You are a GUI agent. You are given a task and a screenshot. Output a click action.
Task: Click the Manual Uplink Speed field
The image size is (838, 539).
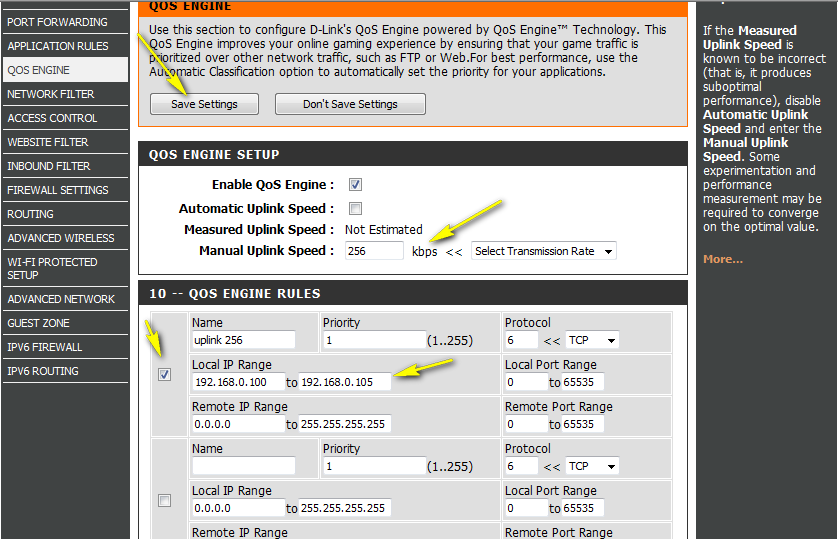pyautogui.click(x=373, y=251)
